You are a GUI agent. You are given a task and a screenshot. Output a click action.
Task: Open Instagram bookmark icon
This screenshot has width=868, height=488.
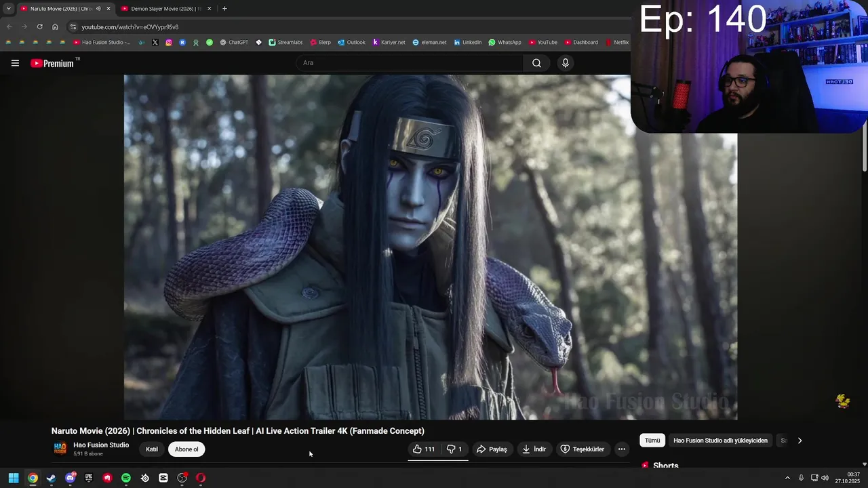[x=169, y=42]
